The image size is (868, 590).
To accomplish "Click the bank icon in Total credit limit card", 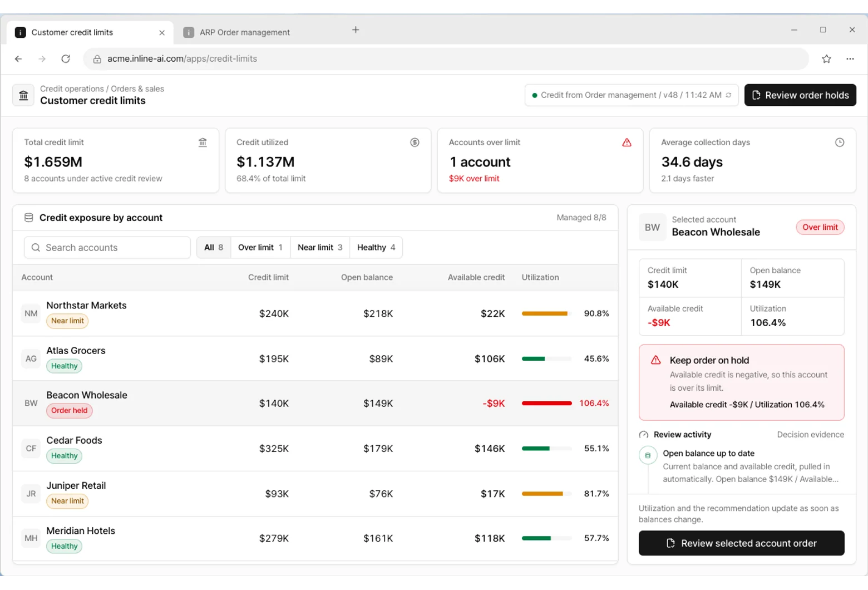I will (203, 142).
